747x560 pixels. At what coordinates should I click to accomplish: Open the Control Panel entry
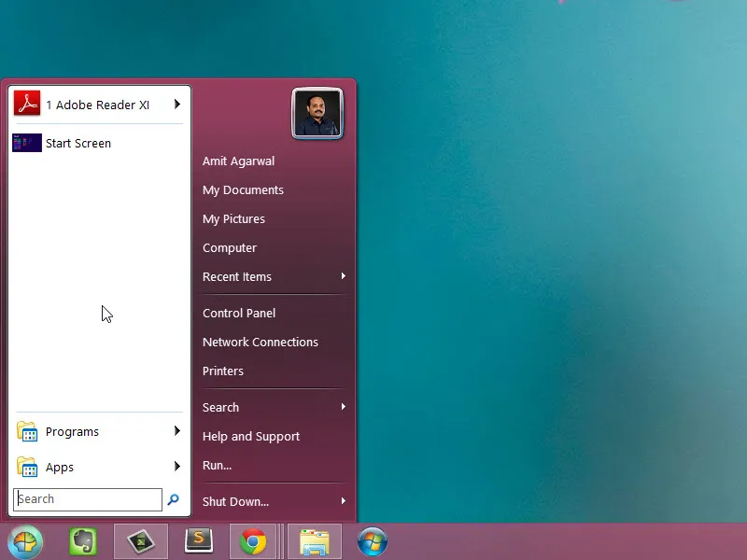(238, 313)
